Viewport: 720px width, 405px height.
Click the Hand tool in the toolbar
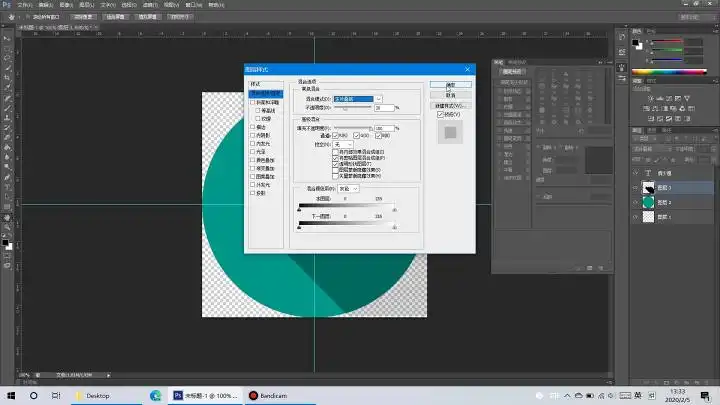[x=7, y=217]
